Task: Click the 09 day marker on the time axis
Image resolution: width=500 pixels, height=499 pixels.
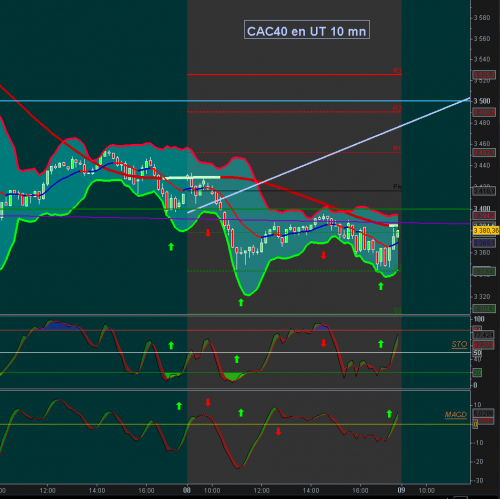Action: pos(401,490)
